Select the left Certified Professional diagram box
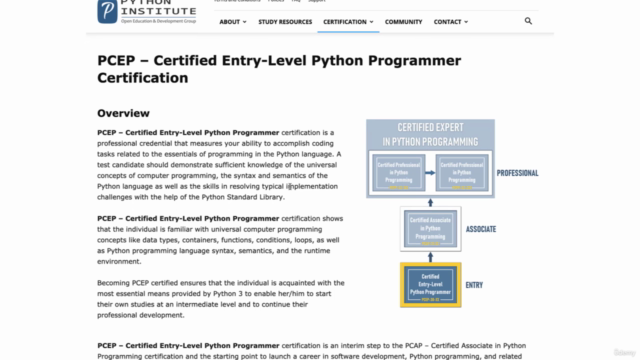This screenshot has height=360, width=640. click(399, 173)
